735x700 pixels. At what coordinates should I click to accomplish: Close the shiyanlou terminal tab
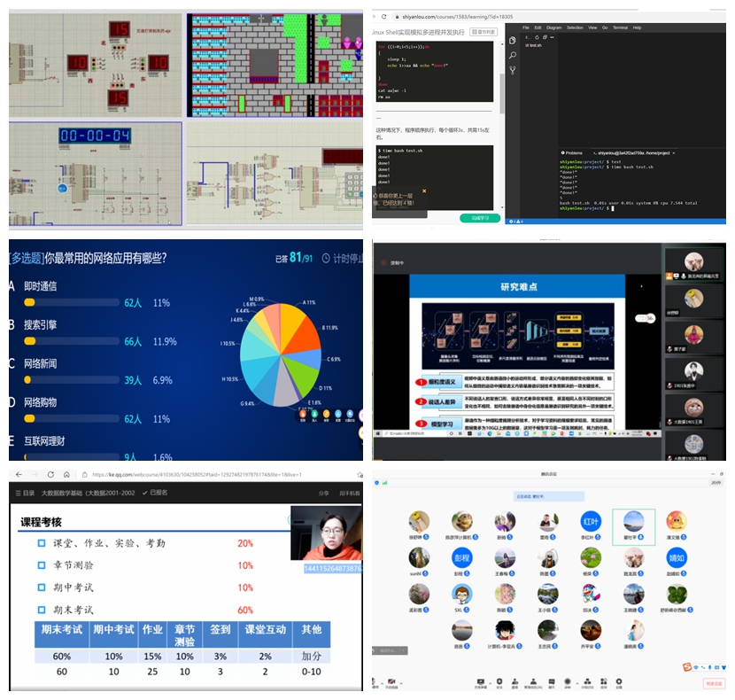(674, 153)
